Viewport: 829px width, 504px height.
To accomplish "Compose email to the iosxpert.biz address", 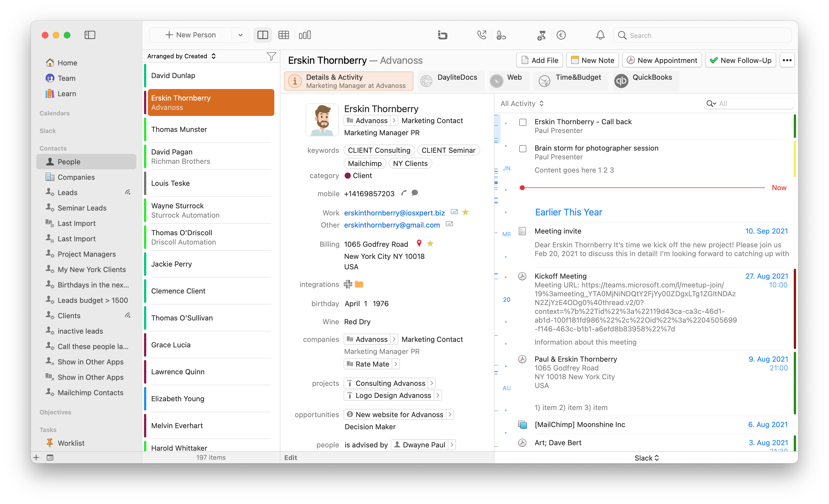I will point(454,212).
